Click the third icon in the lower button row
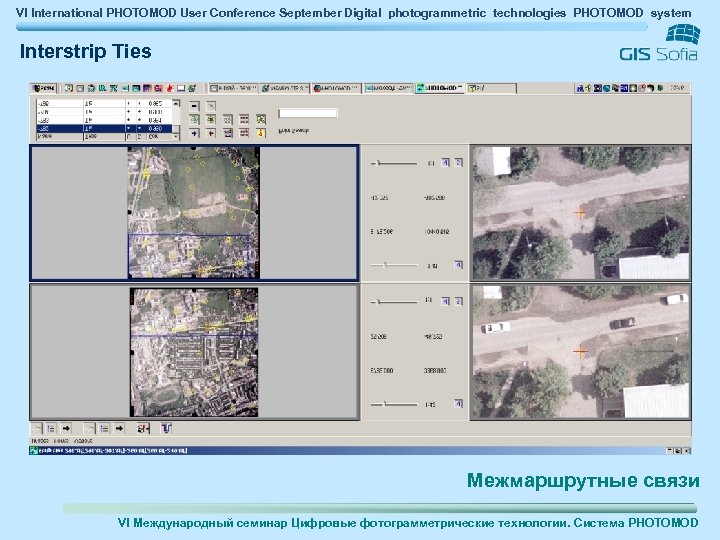The width and height of the screenshot is (720, 540). click(228, 133)
